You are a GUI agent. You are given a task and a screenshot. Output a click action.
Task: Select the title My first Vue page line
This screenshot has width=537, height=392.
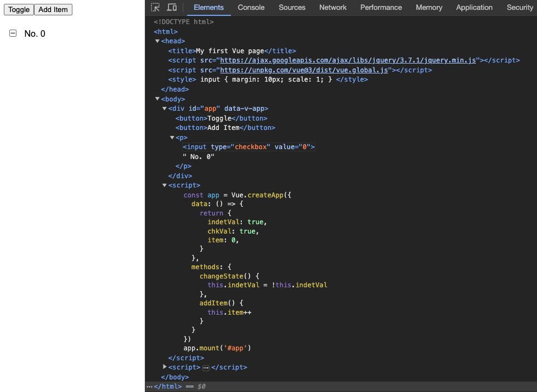pos(232,50)
